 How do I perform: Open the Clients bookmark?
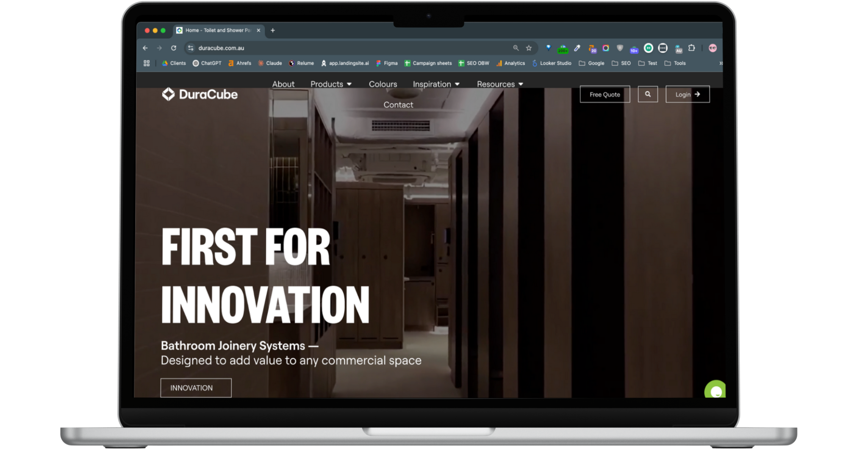click(174, 63)
